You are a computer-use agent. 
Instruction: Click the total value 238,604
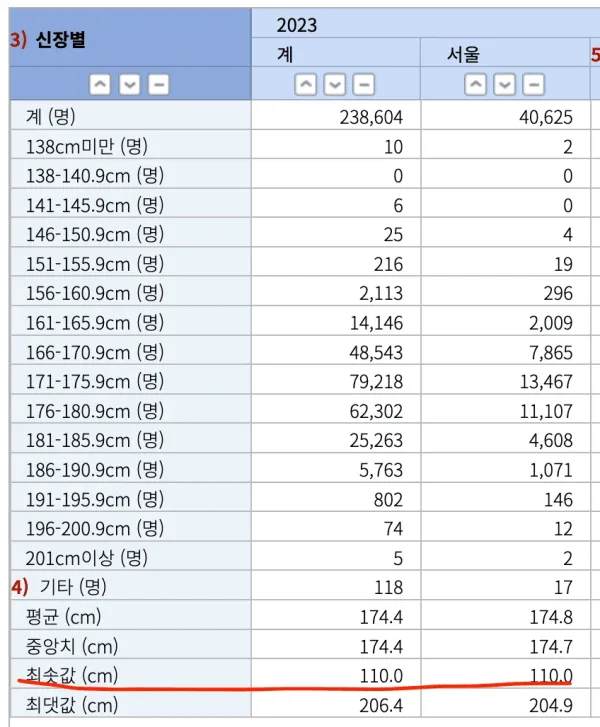(371, 117)
